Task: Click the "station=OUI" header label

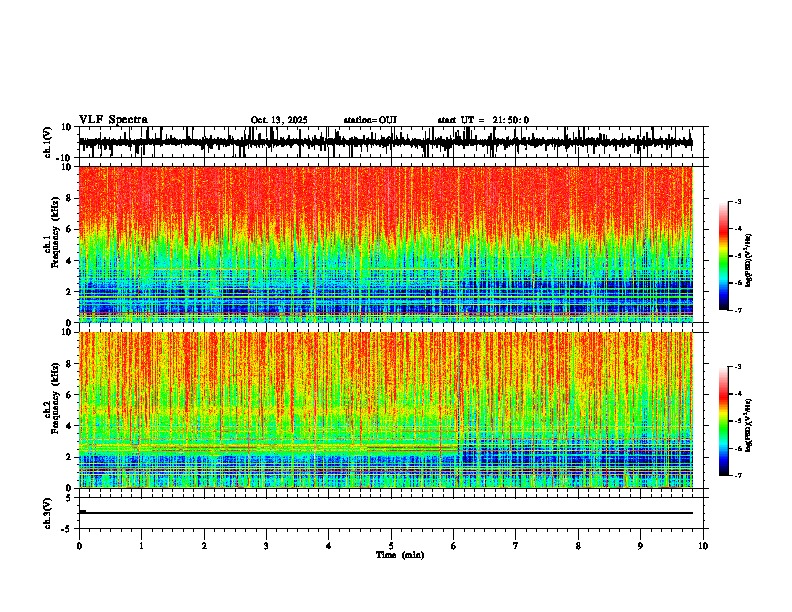Action: pos(370,120)
